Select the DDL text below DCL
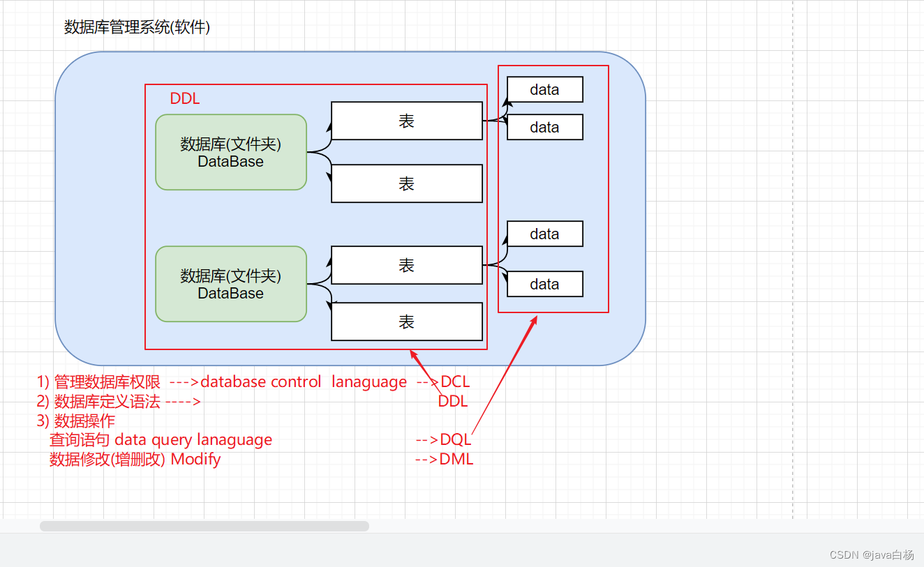This screenshot has width=924, height=567. 453,402
